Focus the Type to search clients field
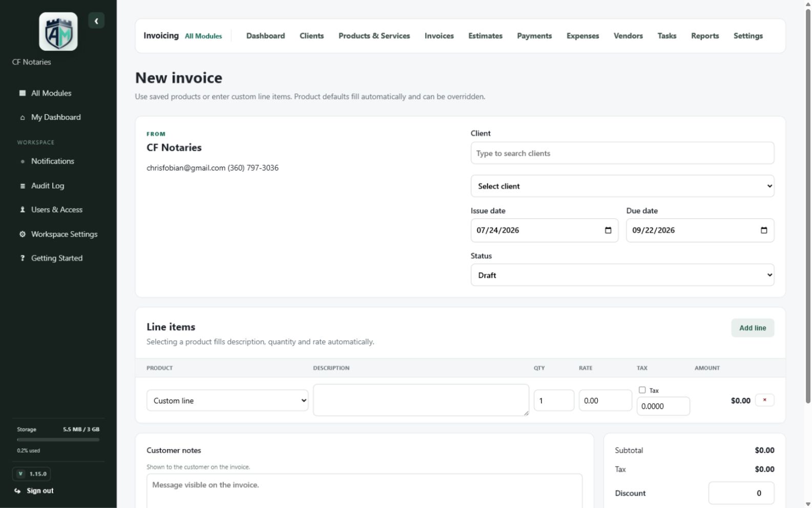This screenshot has width=812, height=508. point(622,153)
